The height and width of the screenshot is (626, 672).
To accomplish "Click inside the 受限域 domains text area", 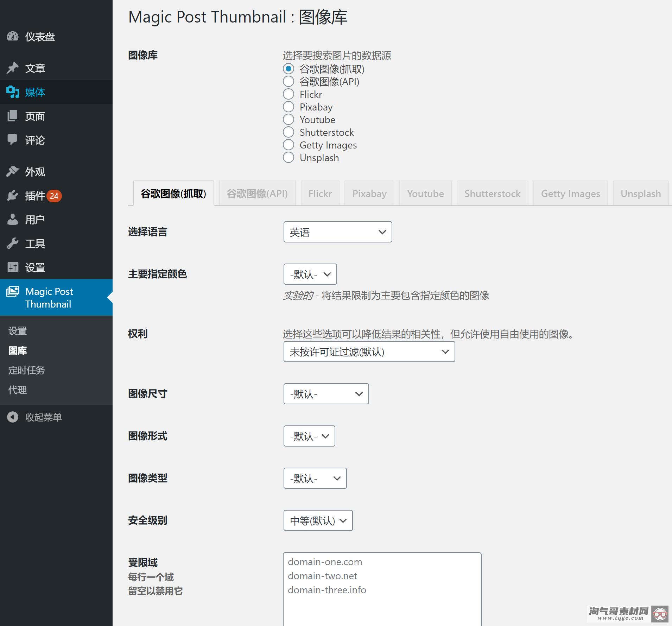I will pyautogui.click(x=382, y=589).
